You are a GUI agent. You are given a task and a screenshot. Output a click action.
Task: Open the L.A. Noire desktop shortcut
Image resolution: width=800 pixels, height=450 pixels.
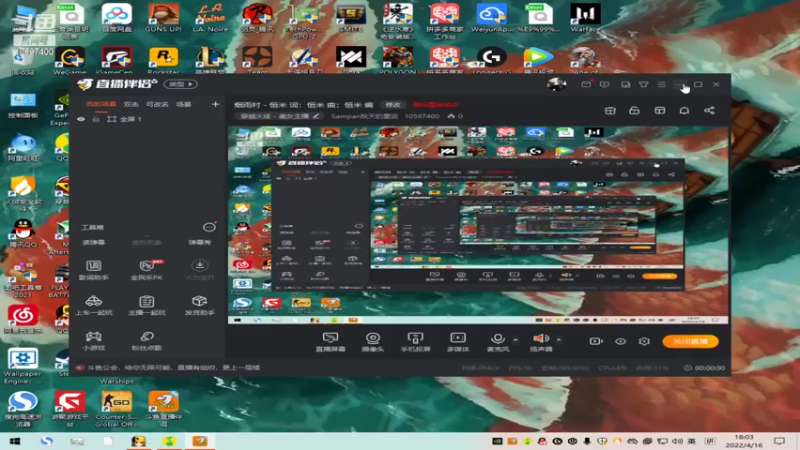(210, 18)
